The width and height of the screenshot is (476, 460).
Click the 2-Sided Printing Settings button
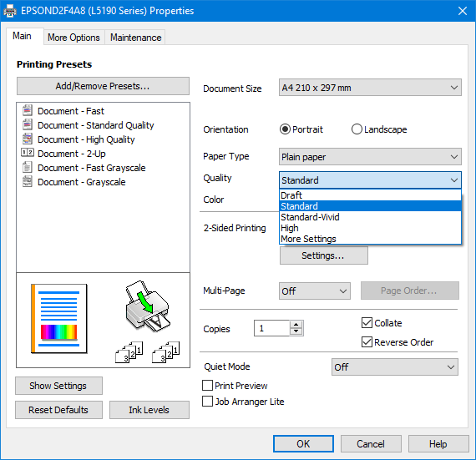324,255
